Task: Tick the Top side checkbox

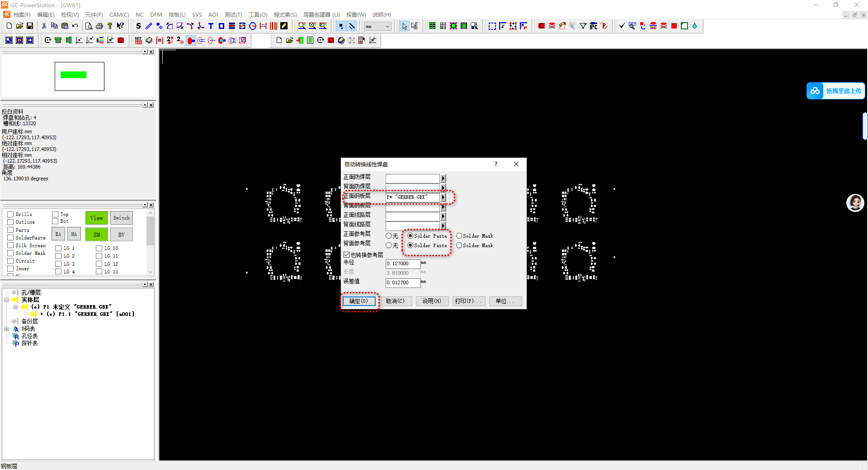Action: pyautogui.click(x=55, y=214)
